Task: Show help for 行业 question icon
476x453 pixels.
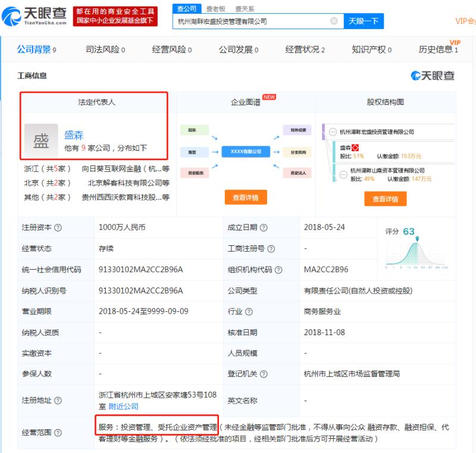Action: [x=249, y=312]
